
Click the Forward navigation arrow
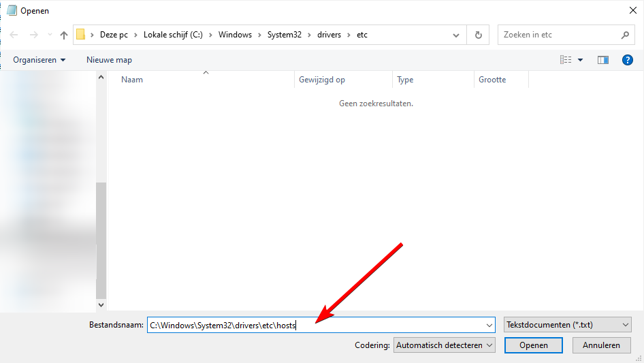click(x=33, y=35)
